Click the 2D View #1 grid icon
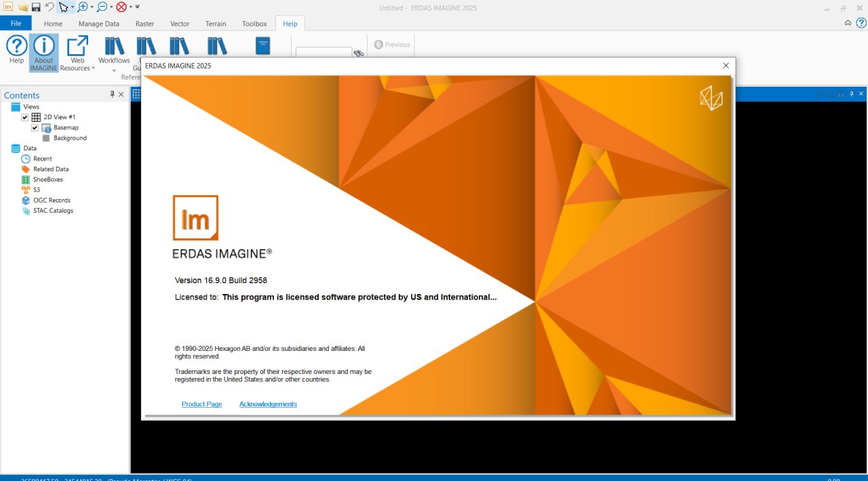868x481 pixels. coord(36,117)
